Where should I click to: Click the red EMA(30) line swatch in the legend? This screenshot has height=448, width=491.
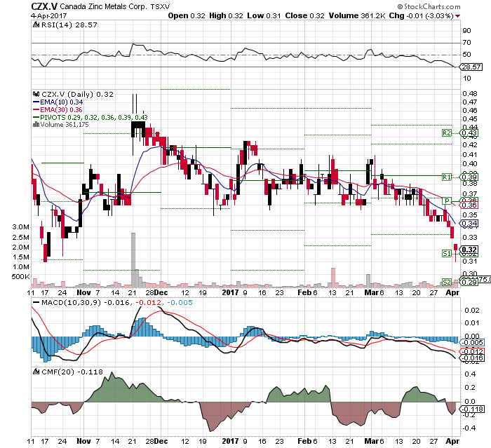point(36,110)
